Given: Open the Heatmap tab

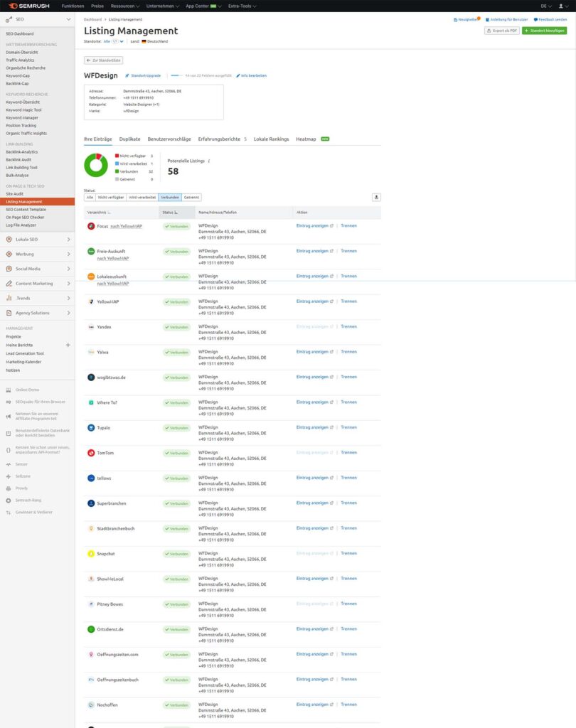Looking at the screenshot, I should 306,139.
